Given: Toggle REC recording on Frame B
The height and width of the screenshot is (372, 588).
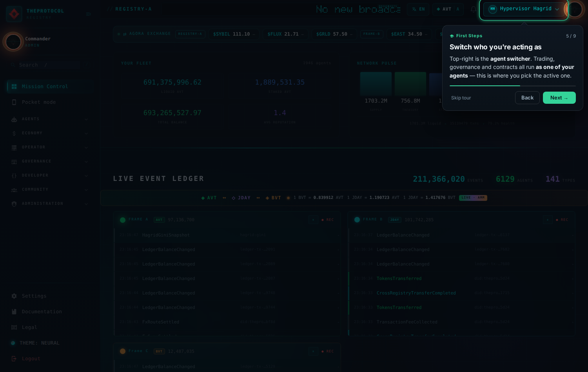Looking at the screenshot, I should [562, 220].
